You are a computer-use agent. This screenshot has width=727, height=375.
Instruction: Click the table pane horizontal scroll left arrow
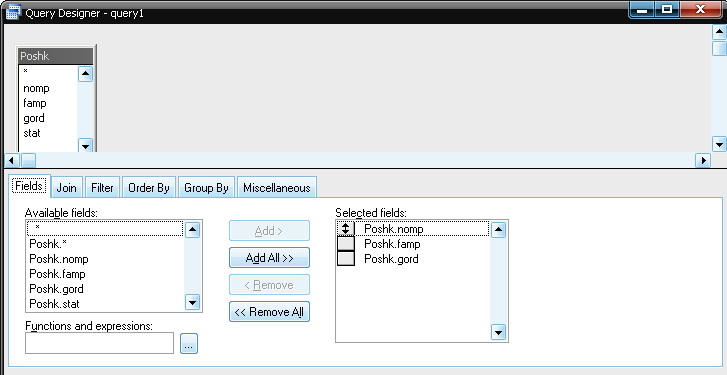pyautogui.click(x=12, y=160)
